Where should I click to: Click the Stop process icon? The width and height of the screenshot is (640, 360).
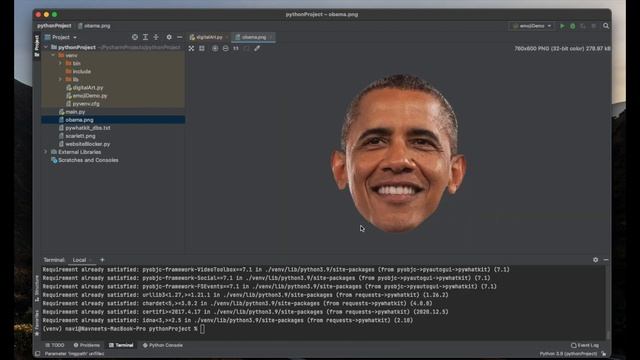tap(593, 26)
